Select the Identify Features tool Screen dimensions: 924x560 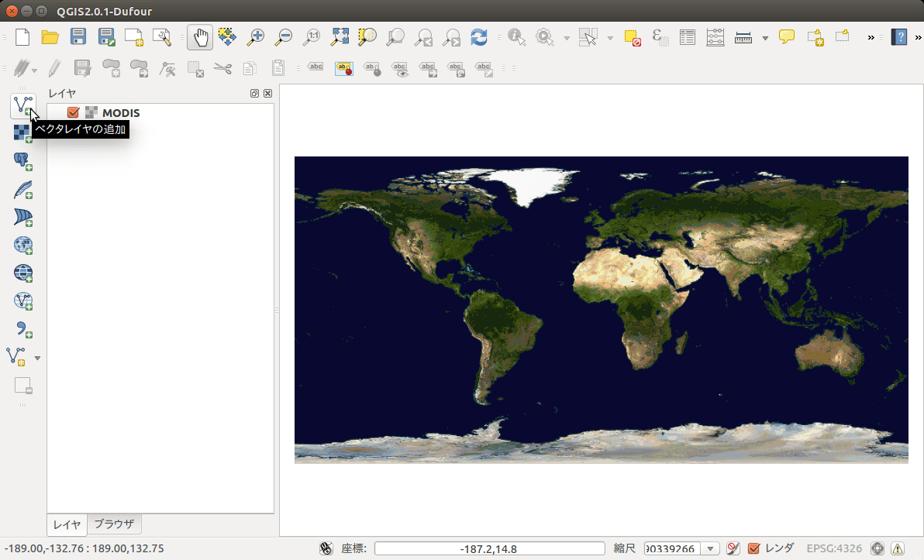click(x=517, y=37)
